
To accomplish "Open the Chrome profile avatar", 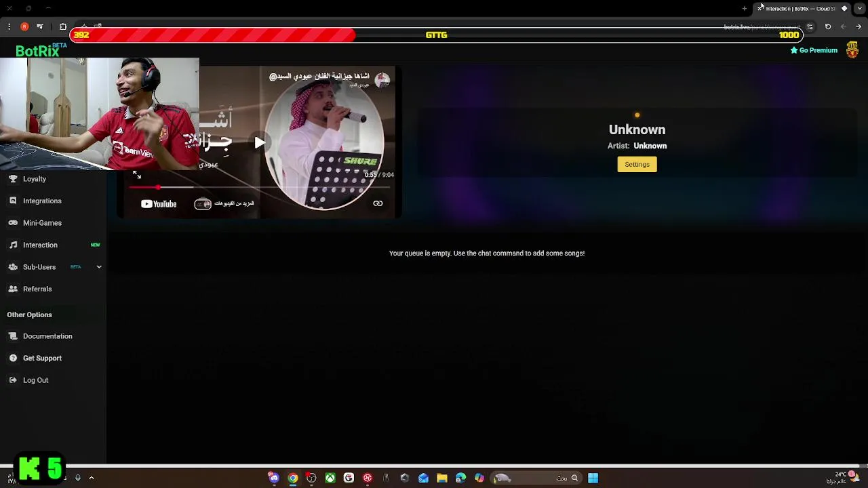I will point(24,26).
